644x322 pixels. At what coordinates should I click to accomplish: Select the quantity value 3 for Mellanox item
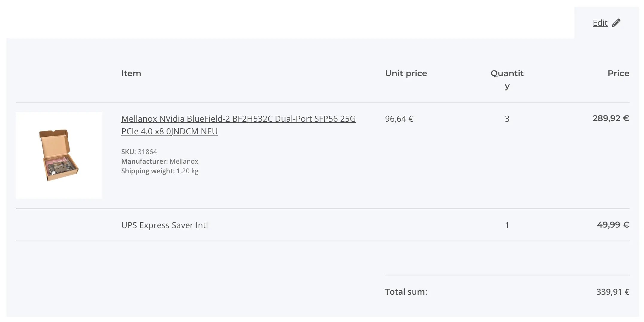(x=507, y=119)
